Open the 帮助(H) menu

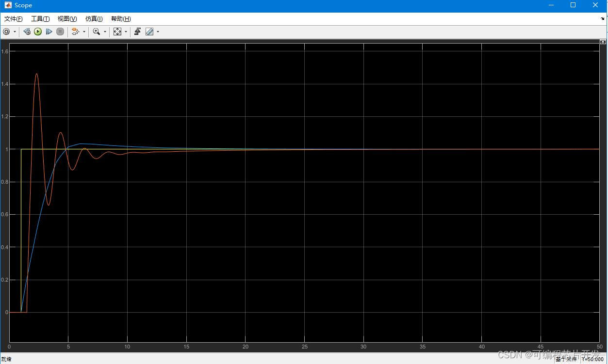[121, 19]
